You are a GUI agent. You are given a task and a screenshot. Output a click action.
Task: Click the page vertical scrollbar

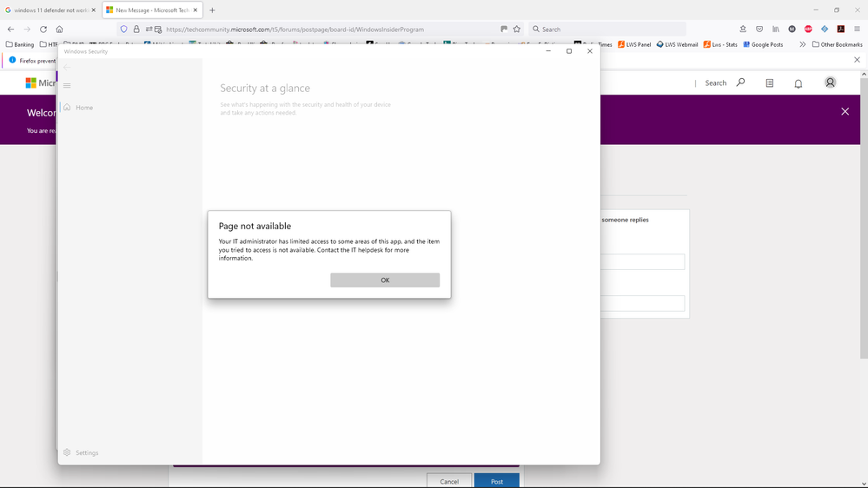pos(864,219)
